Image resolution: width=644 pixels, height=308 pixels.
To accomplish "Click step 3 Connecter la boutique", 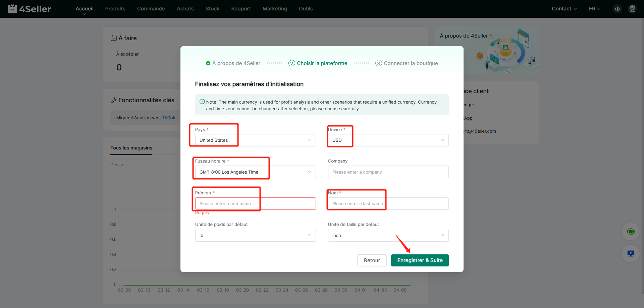I will 407,63.
